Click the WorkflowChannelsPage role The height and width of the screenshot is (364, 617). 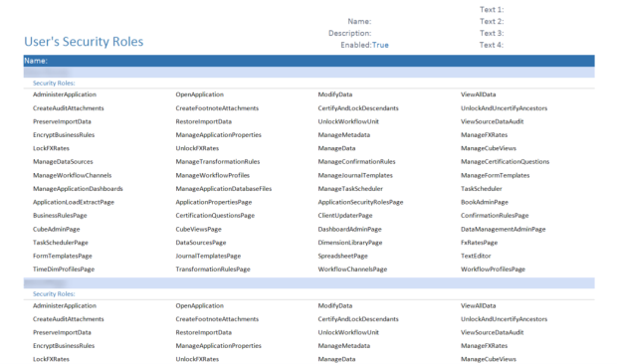click(x=352, y=270)
